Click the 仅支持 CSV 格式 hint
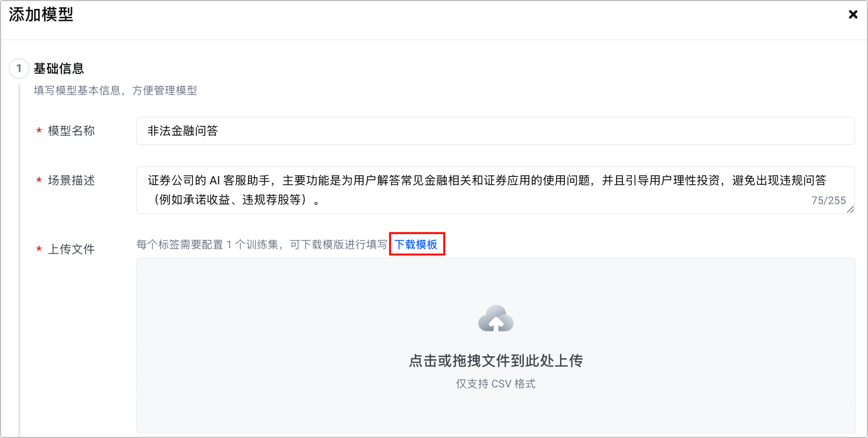 (x=496, y=384)
